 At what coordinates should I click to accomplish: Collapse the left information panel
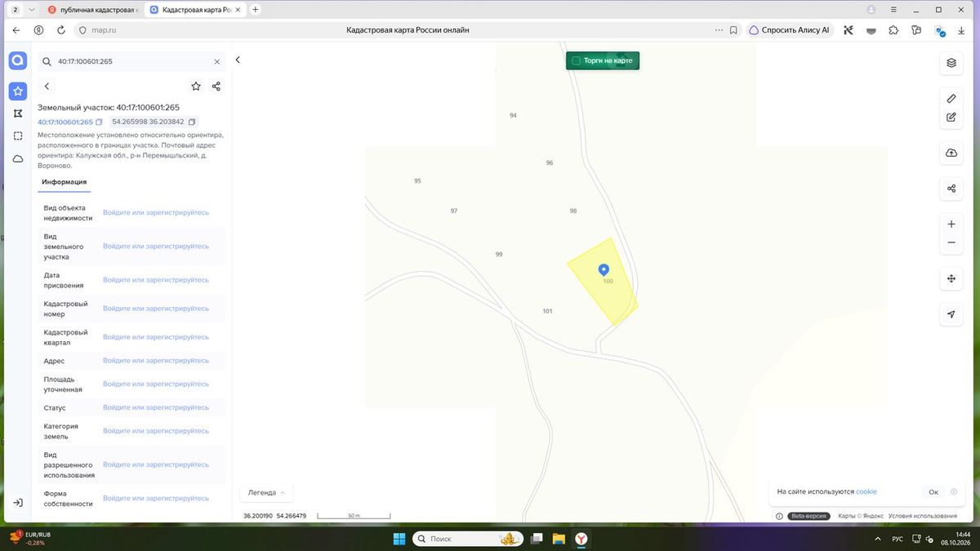[238, 60]
